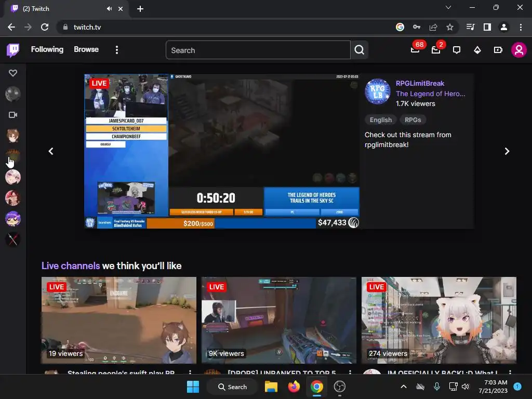Screen dimensions: 532x399
Task: Select the RPGs tag
Action: click(x=413, y=120)
